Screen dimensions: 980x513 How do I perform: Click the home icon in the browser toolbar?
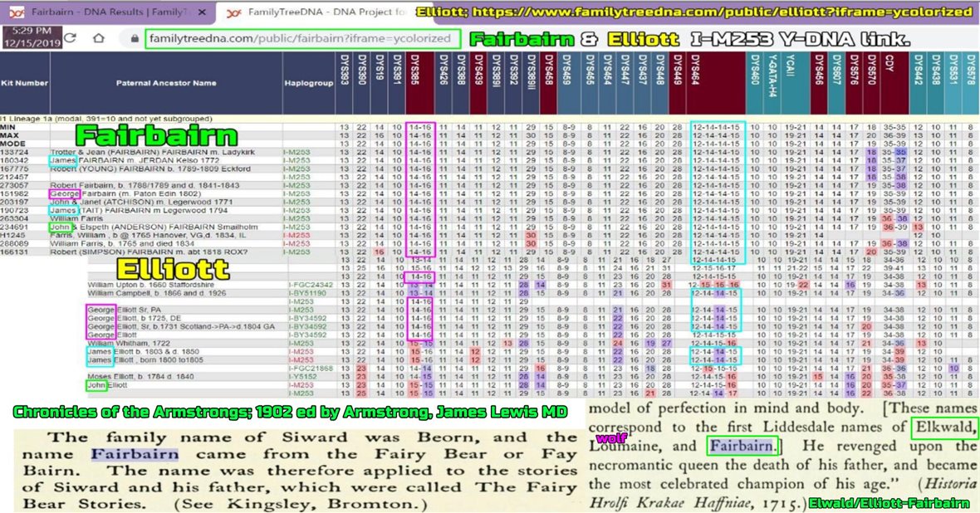pos(98,39)
